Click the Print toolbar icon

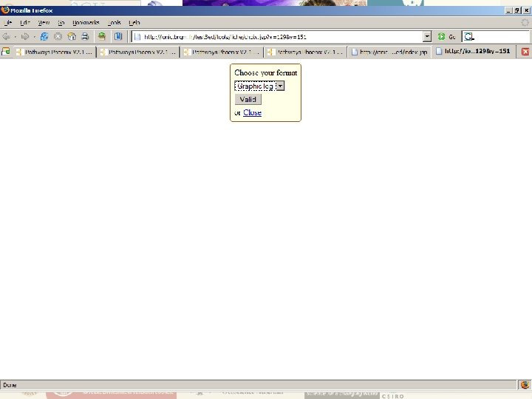(85, 37)
